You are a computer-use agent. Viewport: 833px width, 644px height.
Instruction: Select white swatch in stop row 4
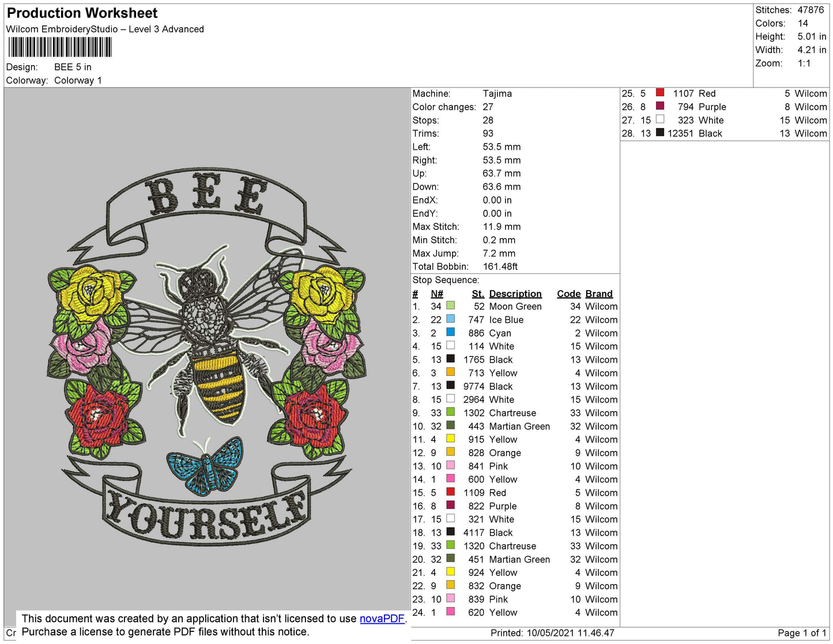pyautogui.click(x=450, y=345)
